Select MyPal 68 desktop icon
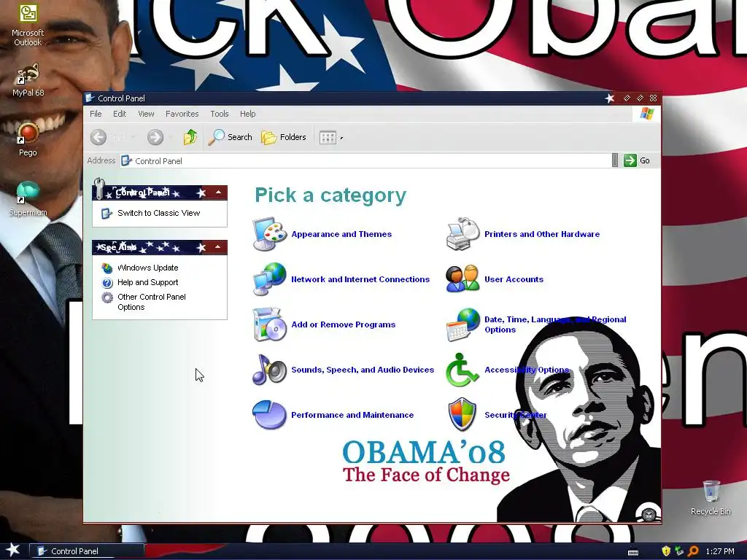 tap(28, 80)
